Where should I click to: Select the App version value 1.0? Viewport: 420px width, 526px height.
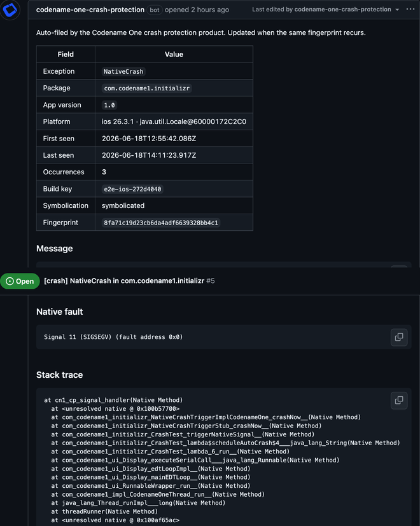(x=109, y=105)
